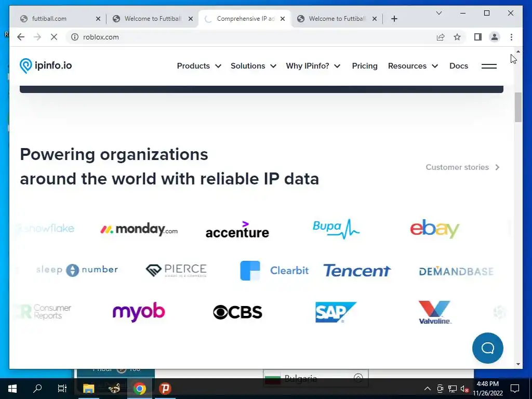This screenshot has width=532, height=399.
Task: Click the tab search chevron in title bar
Action: (x=438, y=13)
